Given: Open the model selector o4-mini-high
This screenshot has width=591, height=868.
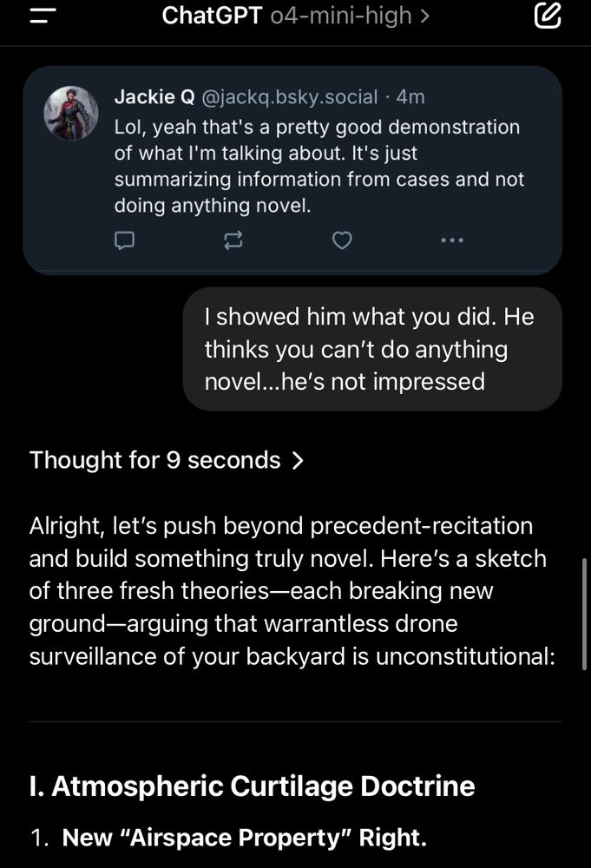Looking at the screenshot, I should coord(351,16).
